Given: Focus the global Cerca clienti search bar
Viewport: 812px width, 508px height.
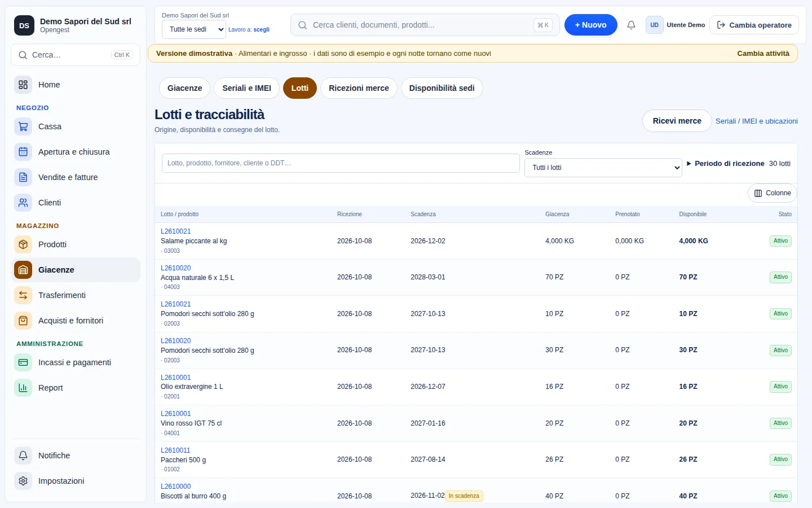Looking at the screenshot, I should [x=425, y=25].
